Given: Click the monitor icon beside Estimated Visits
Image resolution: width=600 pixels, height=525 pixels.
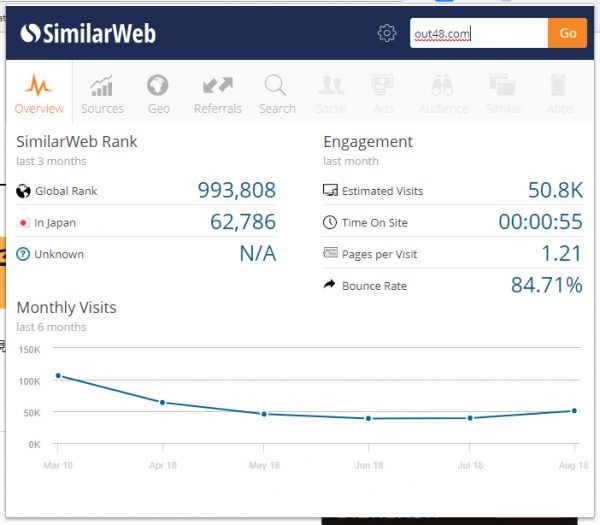Looking at the screenshot, I should (330, 190).
